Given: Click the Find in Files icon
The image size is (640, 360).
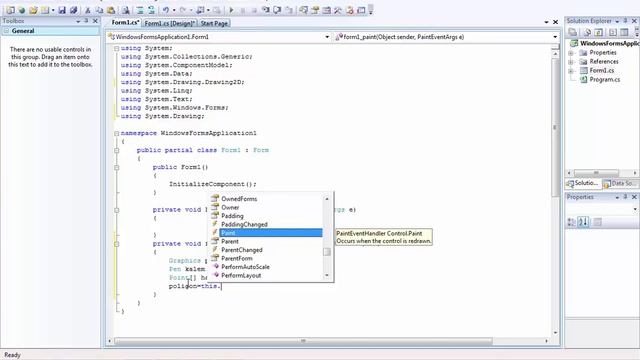Looking at the screenshot, I should pyautogui.click(x=125, y=10).
